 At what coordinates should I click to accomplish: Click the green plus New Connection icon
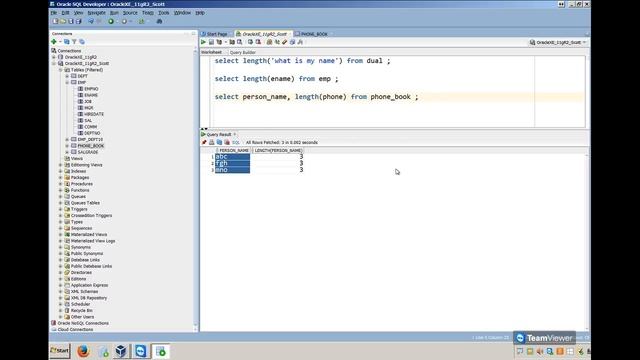pyautogui.click(x=54, y=42)
